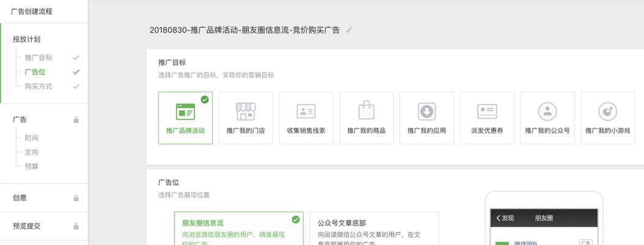
Task: Select the 派发优惠券 coupon goal
Action: pyautogui.click(x=487, y=118)
